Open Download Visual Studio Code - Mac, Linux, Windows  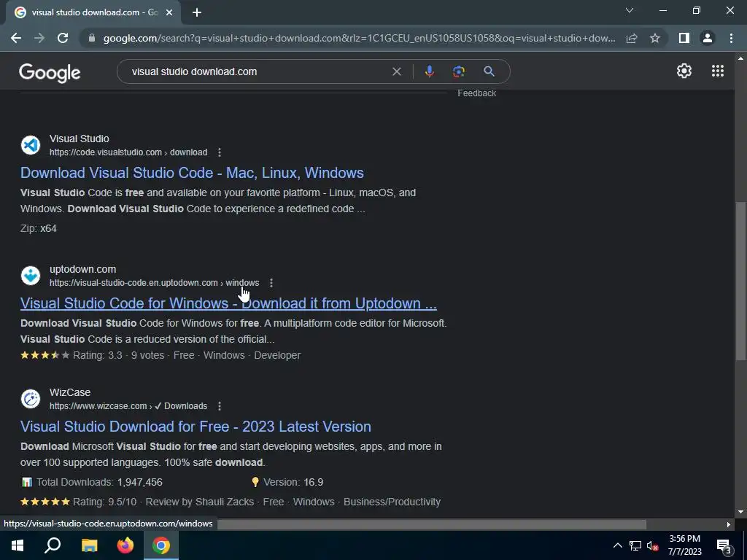click(192, 172)
